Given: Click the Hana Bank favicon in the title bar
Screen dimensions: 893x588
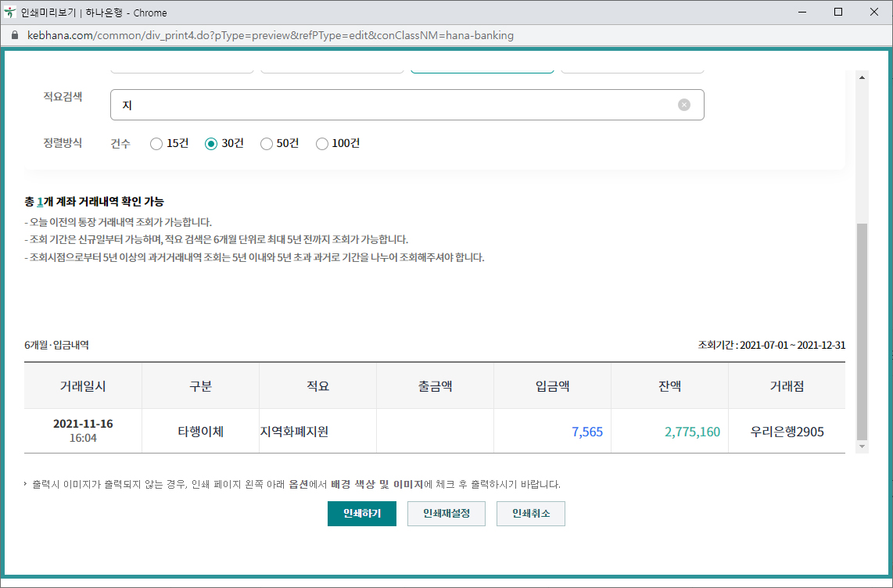Looking at the screenshot, I should tap(10, 13).
